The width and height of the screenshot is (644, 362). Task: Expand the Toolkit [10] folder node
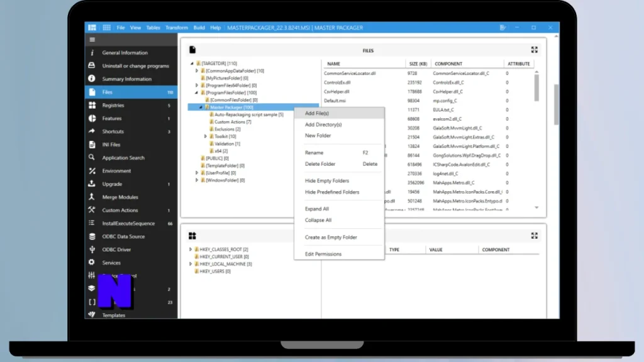point(206,136)
